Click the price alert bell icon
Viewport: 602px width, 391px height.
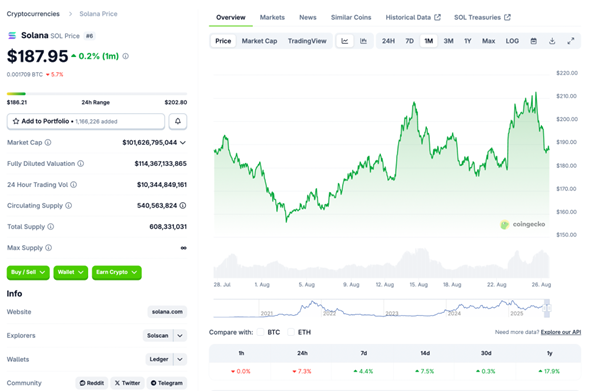[x=178, y=121]
